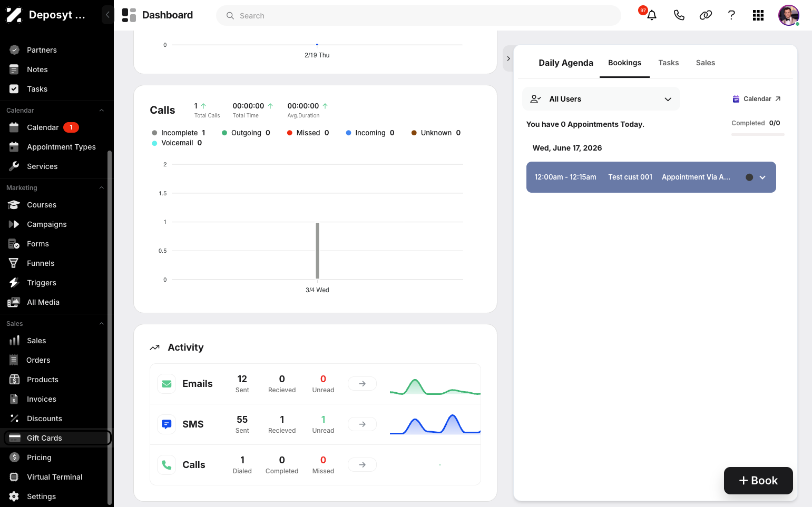Expand the 12:00am appointment chevron
The height and width of the screenshot is (507, 812).
click(762, 177)
